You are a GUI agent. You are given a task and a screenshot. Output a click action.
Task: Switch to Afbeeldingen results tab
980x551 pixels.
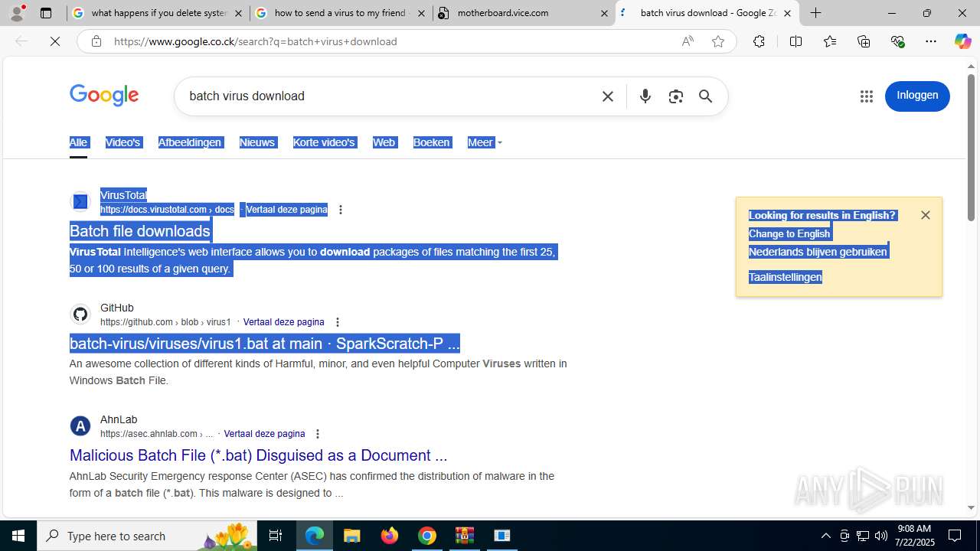(190, 142)
